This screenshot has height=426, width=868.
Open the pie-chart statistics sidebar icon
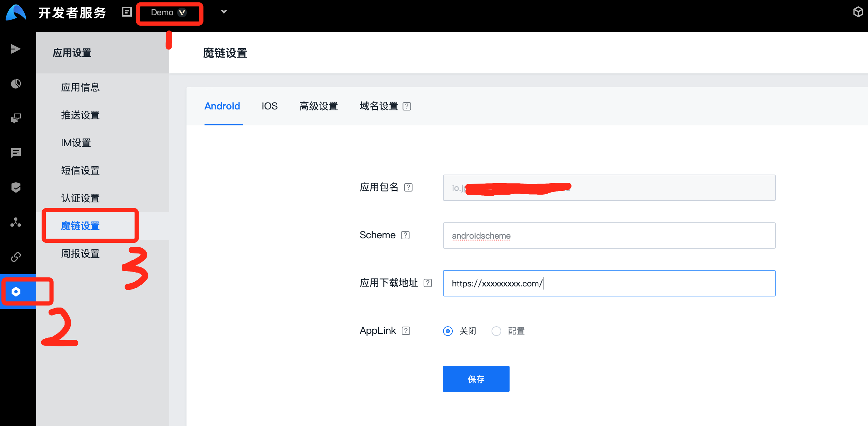pyautogui.click(x=16, y=84)
